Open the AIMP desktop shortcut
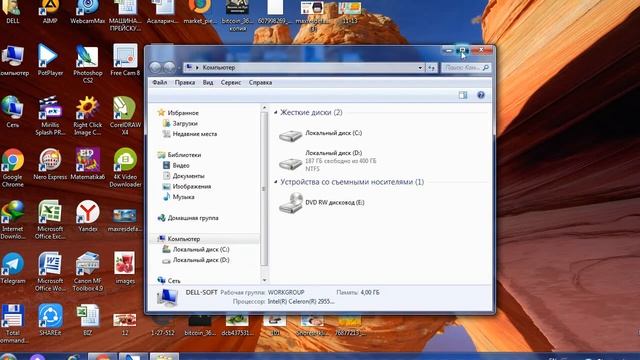The image size is (640, 360). click(50, 11)
